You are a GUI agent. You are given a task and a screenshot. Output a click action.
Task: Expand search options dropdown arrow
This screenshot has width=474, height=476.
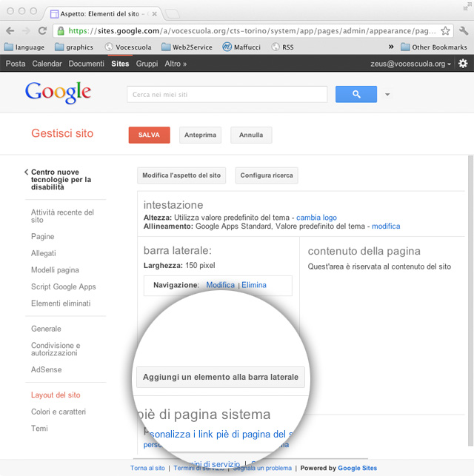click(x=387, y=95)
